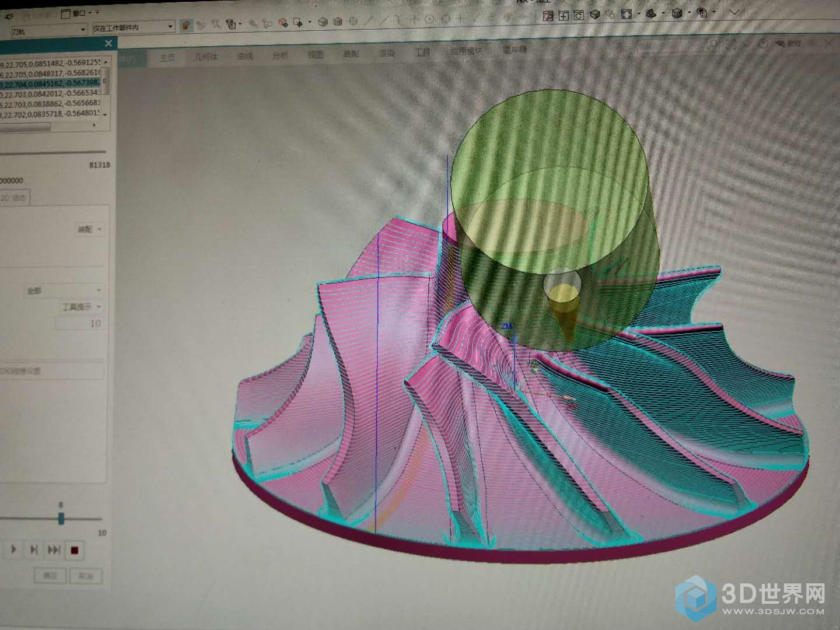The image size is (840, 630).
Task: Select tool path row with 0.0838862
Action: (51, 103)
